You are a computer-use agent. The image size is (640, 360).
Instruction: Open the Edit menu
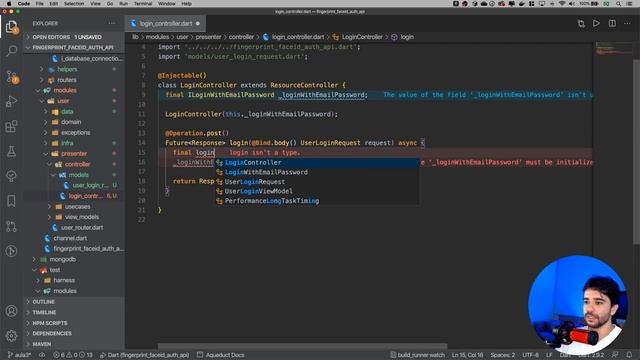pos(53,3)
